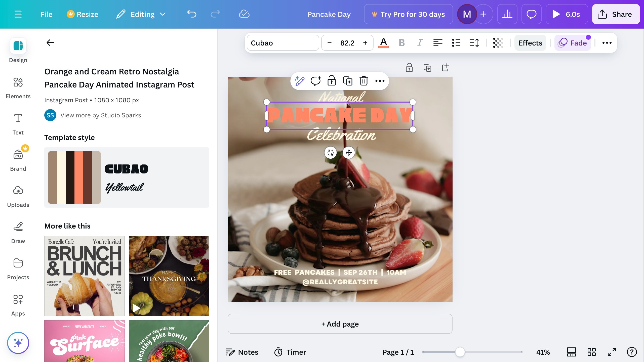Expand the Editing mode dropdown

point(141,14)
